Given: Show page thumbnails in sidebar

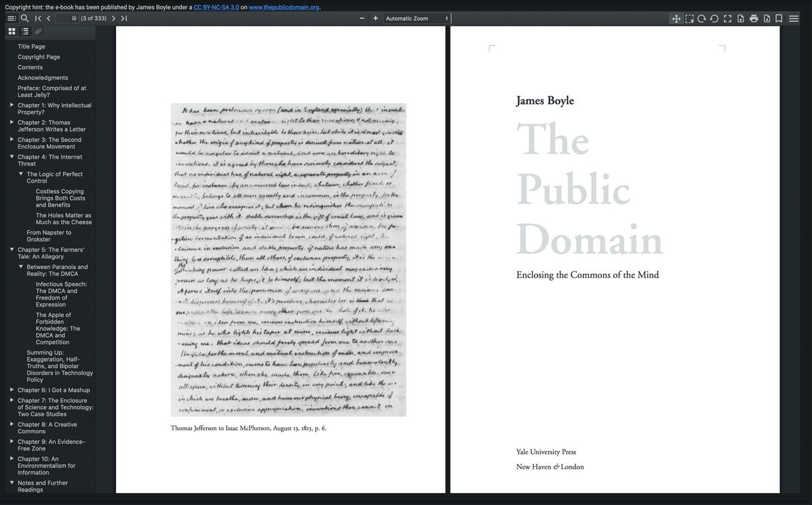Looking at the screenshot, I should pyautogui.click(x=11, y=31).
